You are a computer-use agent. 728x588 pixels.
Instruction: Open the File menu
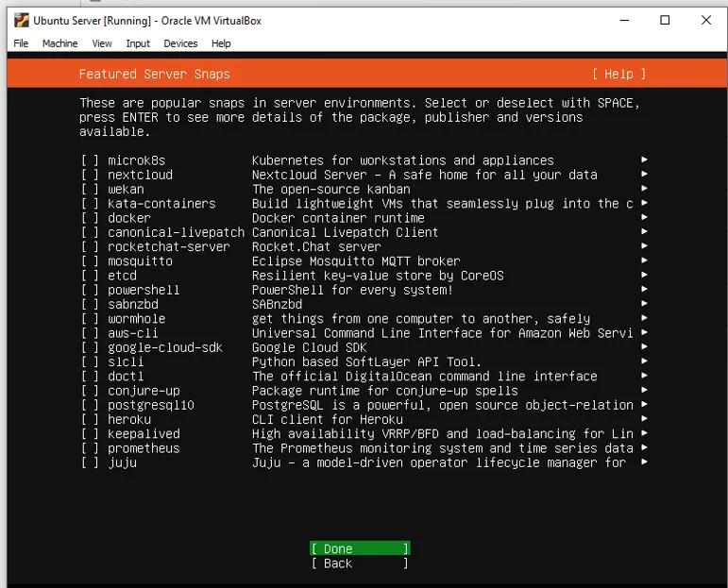tap(21, 43)
